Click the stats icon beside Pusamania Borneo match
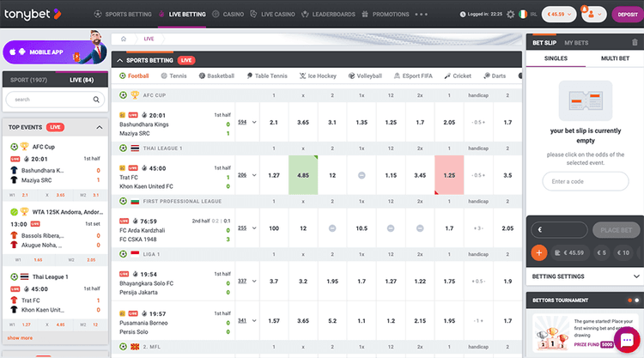 (123, 313)
